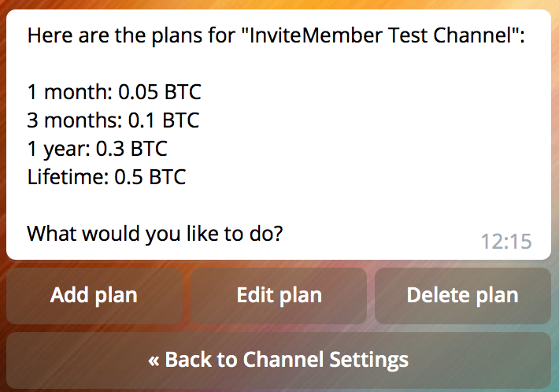Select the 0.5 BTC price text
Viewport: 559px width, 392px height.
pos(150,177)
